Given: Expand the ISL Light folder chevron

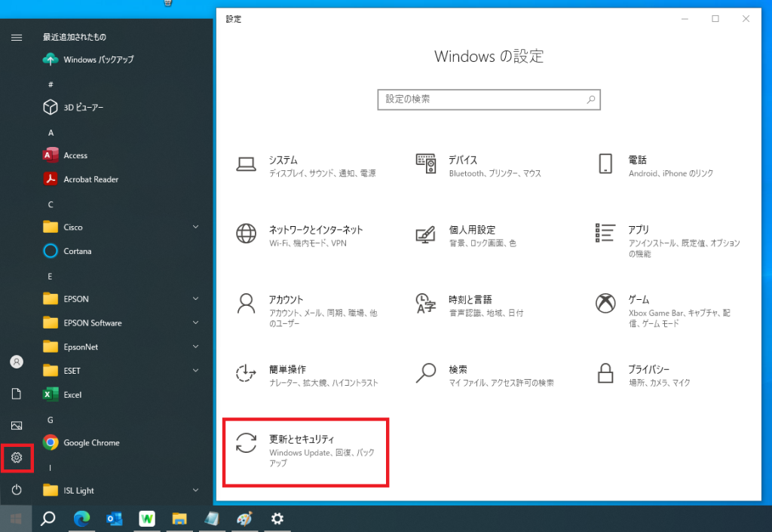Looking at the screenshot, I should [x=195, y=490].
